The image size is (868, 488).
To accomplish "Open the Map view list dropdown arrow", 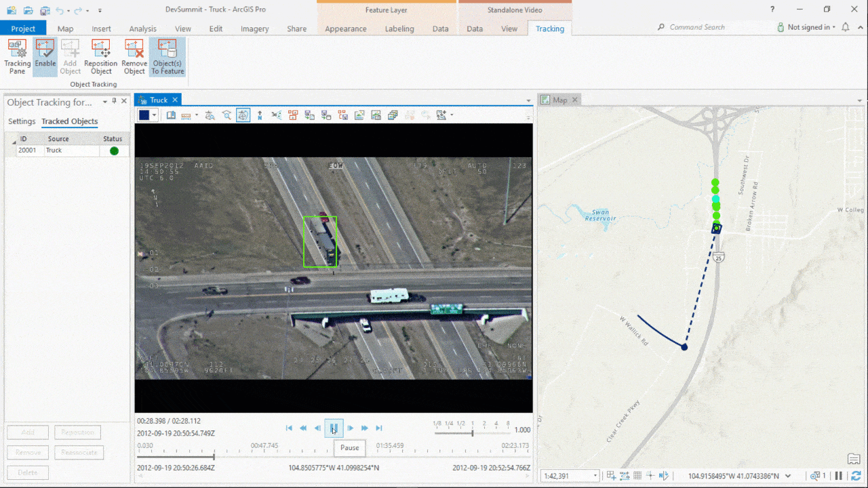I will 860,100.
